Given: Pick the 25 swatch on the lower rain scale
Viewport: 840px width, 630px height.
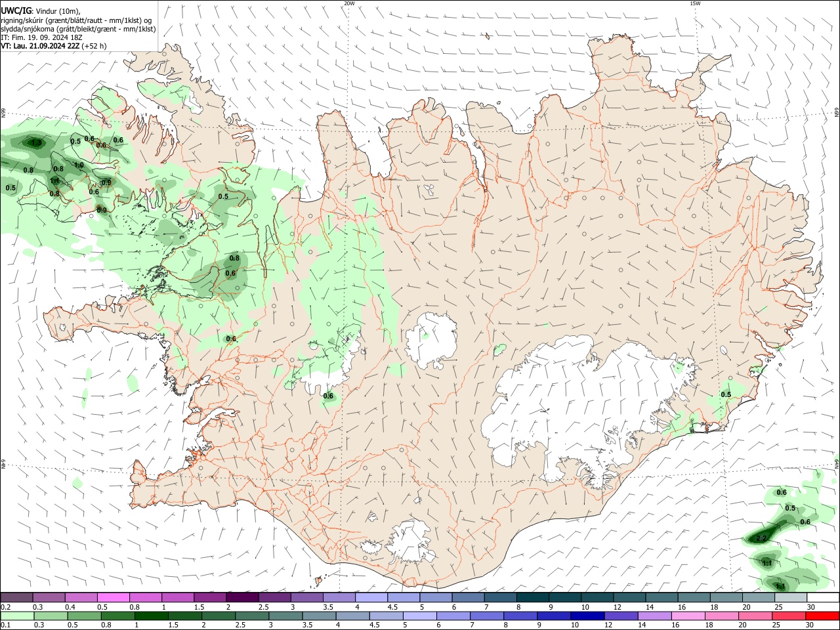Looking at the screenshot, I should [790, 616].
